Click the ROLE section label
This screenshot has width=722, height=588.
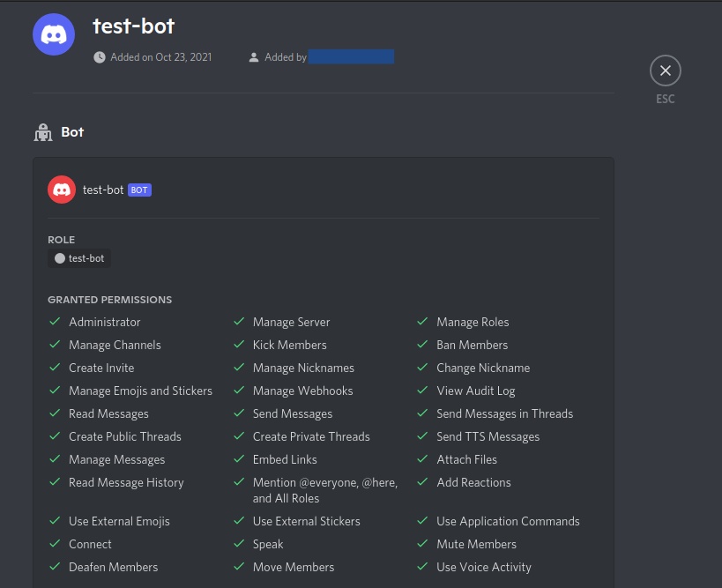[61, 240]
